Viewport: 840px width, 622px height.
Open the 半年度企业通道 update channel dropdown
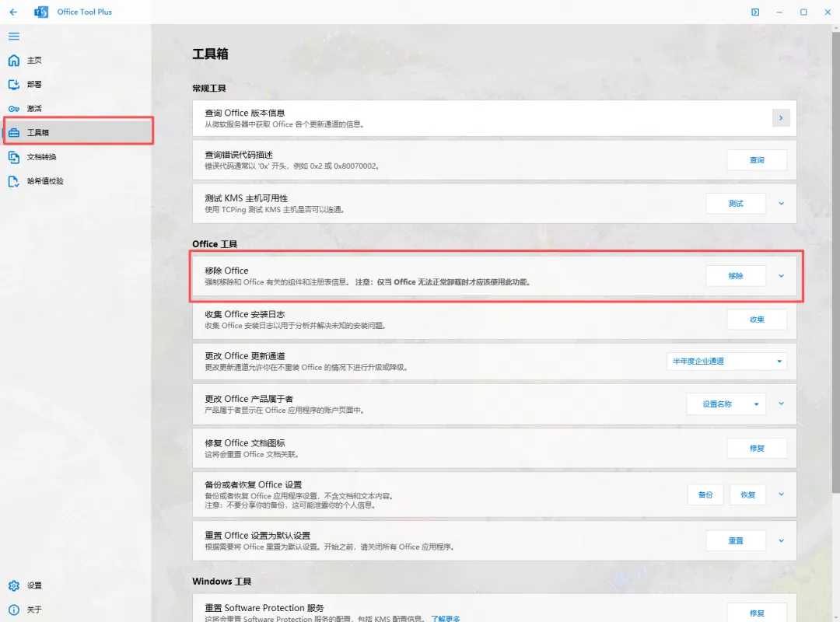pos(726,361)
